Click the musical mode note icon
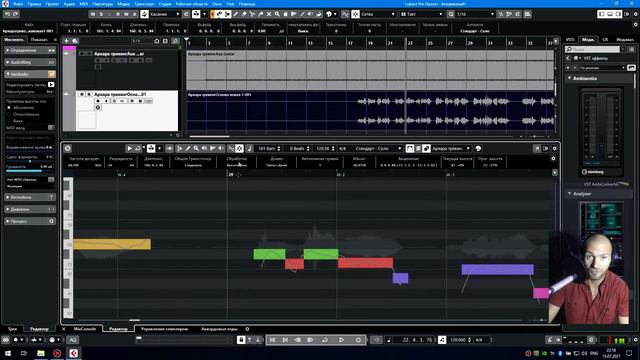 click(249, 149)
